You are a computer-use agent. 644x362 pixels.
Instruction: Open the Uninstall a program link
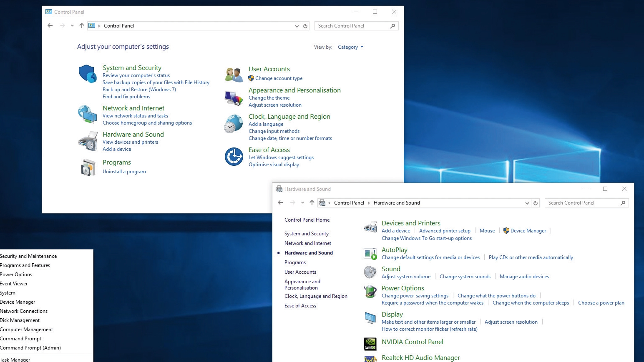[124, 172]
